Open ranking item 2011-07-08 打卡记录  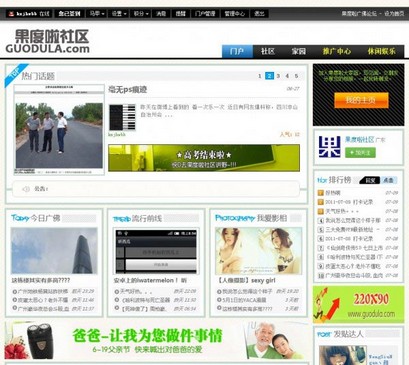(349, 239)
